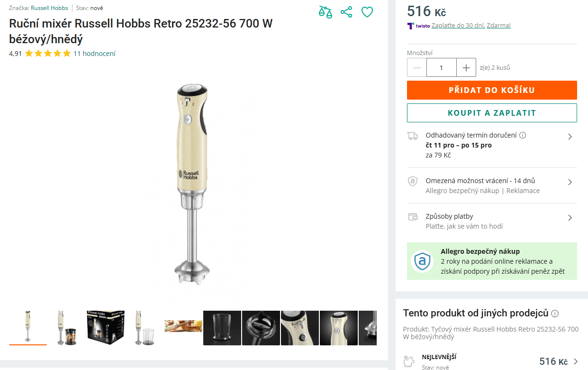The image size is (588, 370).
Task: Select the mixer box packaging thumbnail
Action: 106,328
